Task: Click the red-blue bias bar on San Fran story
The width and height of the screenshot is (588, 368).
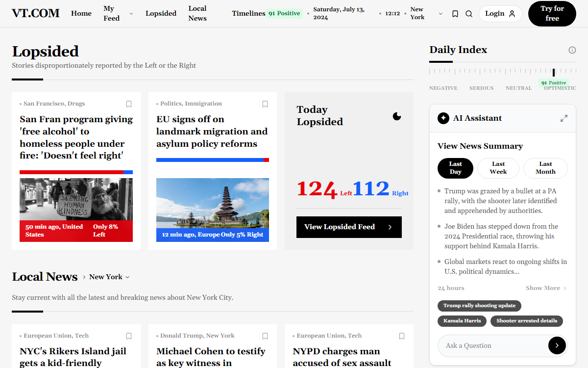Action: (x=76, y=172)
